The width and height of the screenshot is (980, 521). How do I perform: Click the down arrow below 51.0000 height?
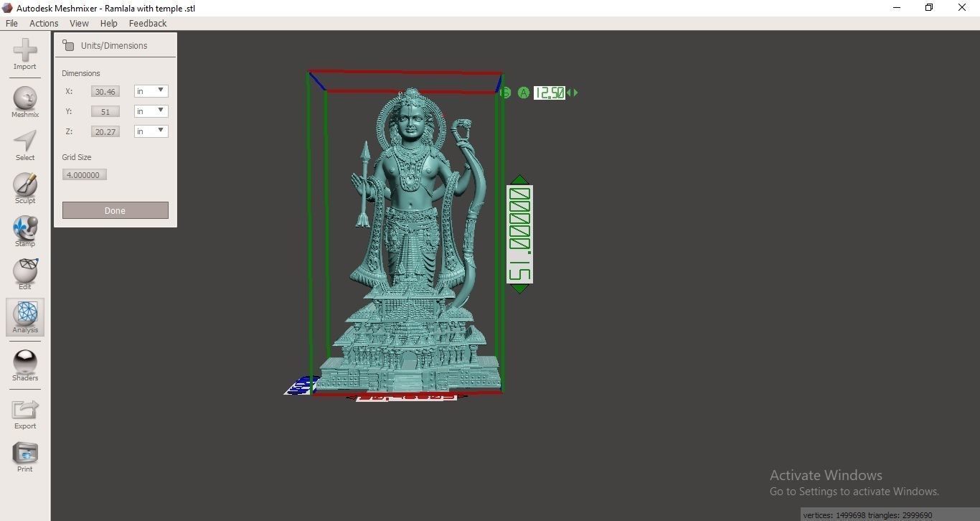point(520,288)
